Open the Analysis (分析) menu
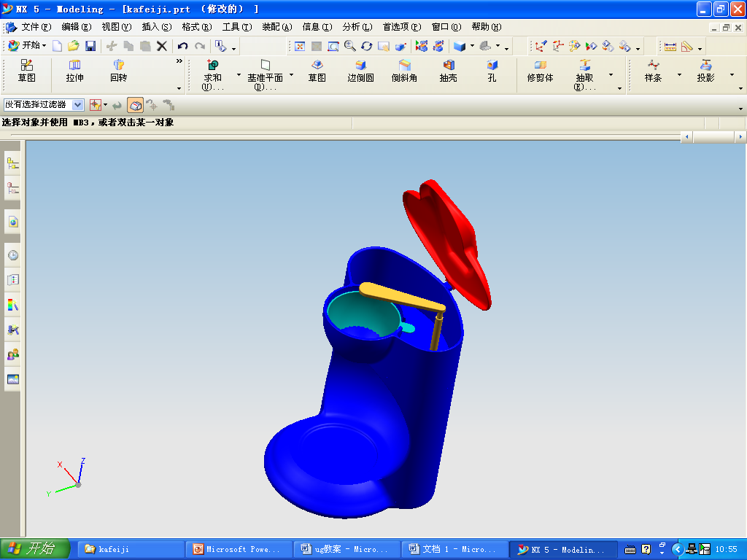The image size is (747, 560). (x=357, y=27)
